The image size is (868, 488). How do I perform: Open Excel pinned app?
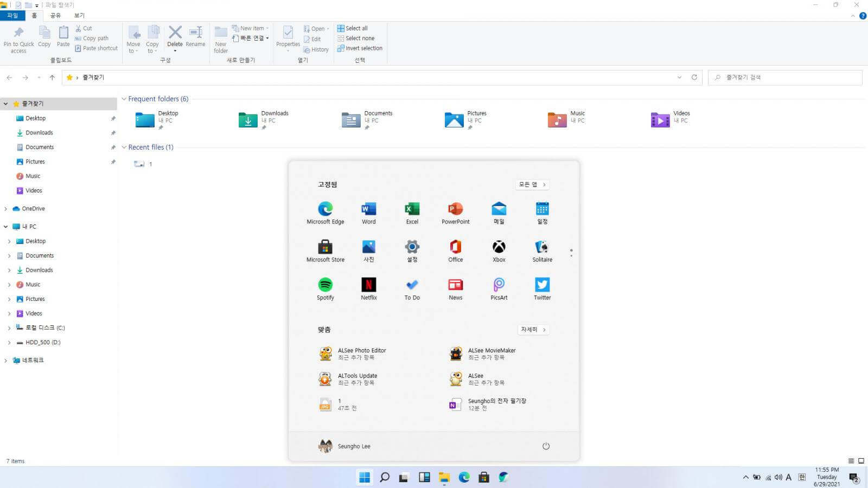pyautogui.click(x=412, y=213)
